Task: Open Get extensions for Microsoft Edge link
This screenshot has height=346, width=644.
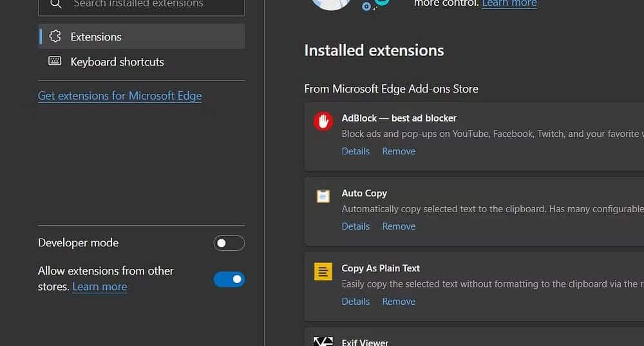Action: 120,96
